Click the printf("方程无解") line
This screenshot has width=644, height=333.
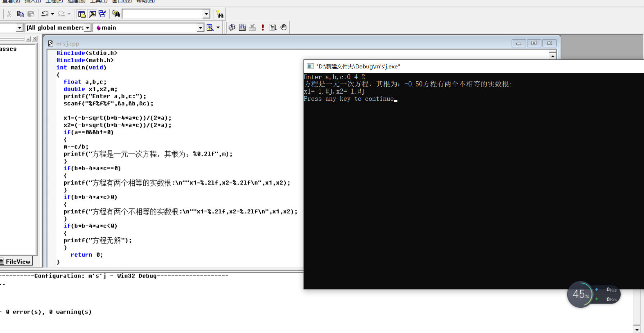[x=98, y=240]
